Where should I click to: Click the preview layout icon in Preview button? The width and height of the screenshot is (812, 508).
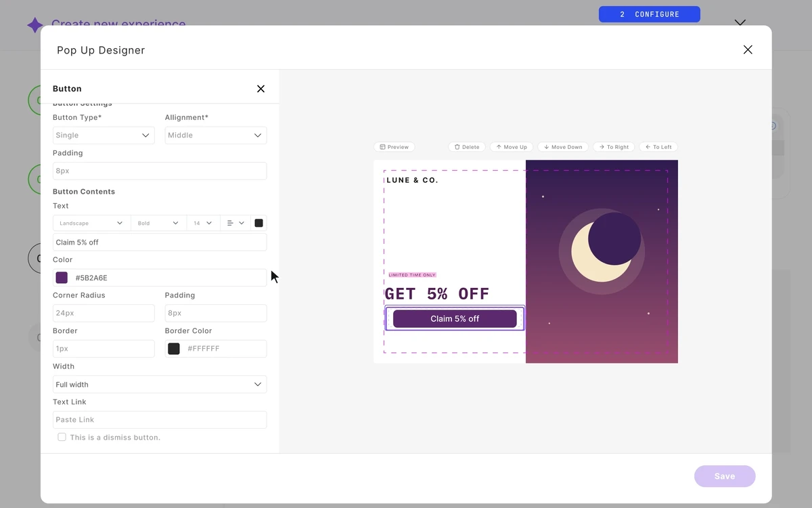click(382, 147)
